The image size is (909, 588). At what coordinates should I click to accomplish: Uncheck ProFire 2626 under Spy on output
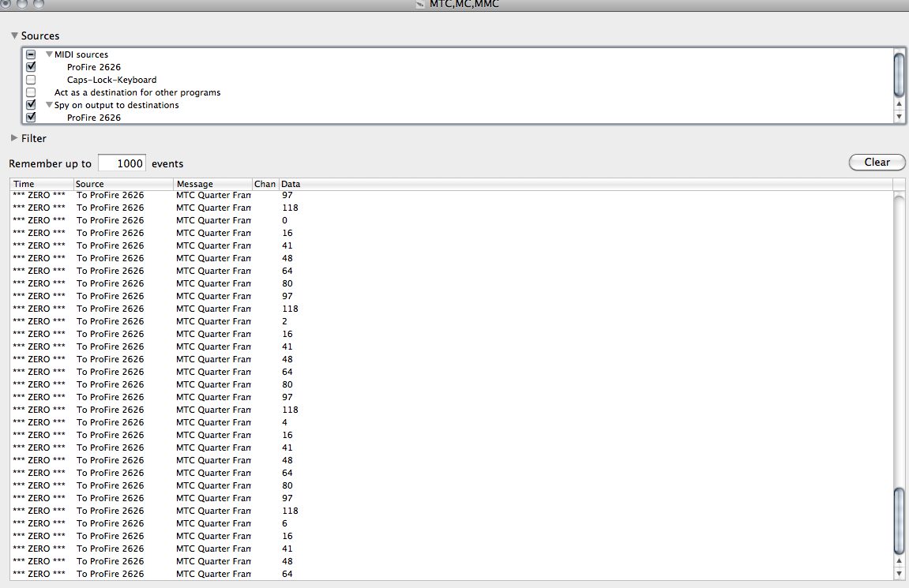tap(32, 117)
